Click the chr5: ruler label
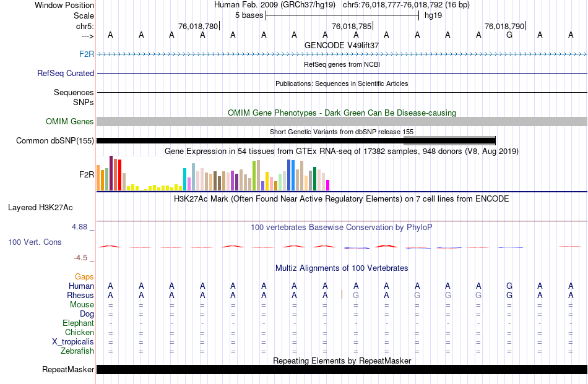The image size is (588, 384). [x=85, y=26]
